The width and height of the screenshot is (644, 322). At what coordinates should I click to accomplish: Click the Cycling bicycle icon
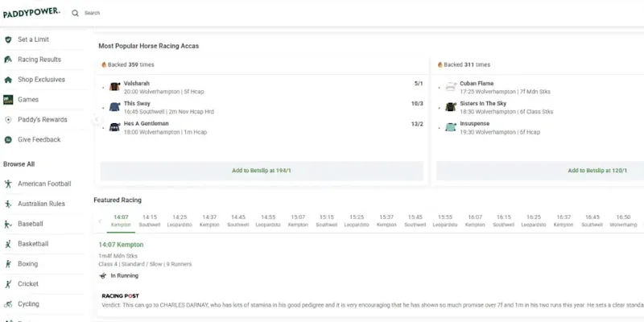pyautogui.click(x=8, y=304)
